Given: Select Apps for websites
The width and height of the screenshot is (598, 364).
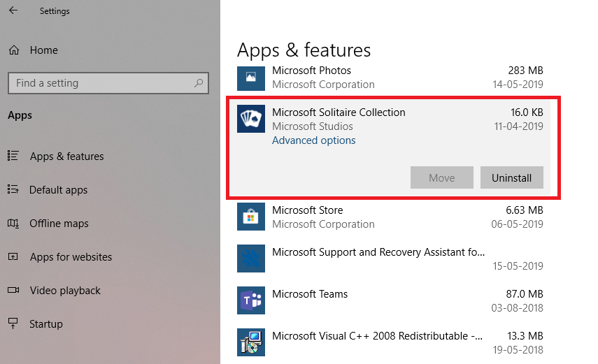Looking at the screenshot, I should click(x=71, y=257).
